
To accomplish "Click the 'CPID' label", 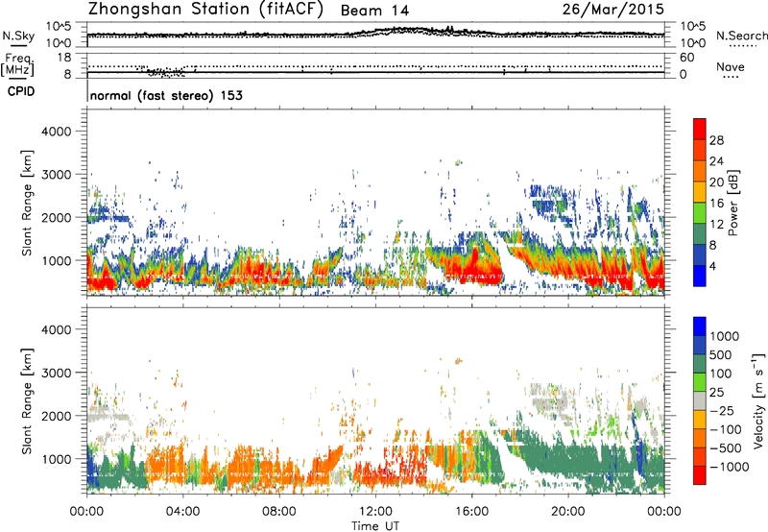I will coord(21,91).
